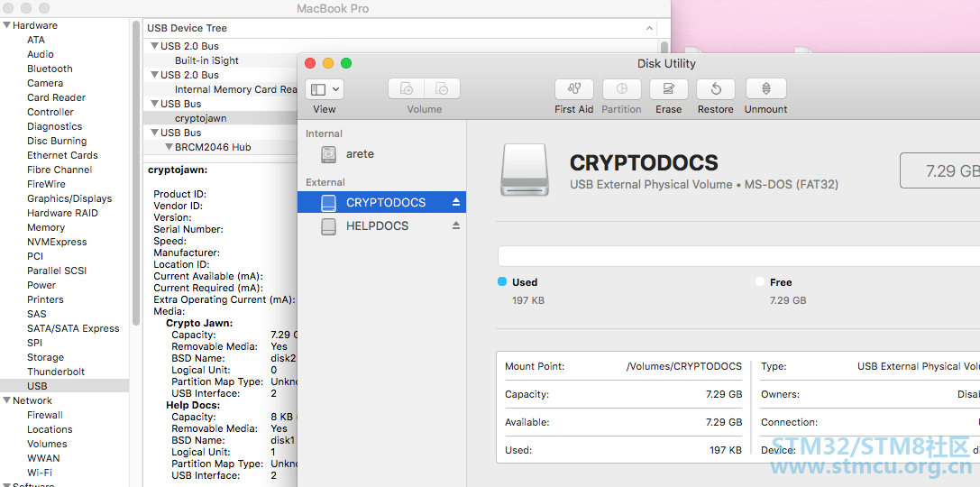Collapse the first USB 2.0 Bus
This screenshot has width=980, height=487.
tap(154, 46)
